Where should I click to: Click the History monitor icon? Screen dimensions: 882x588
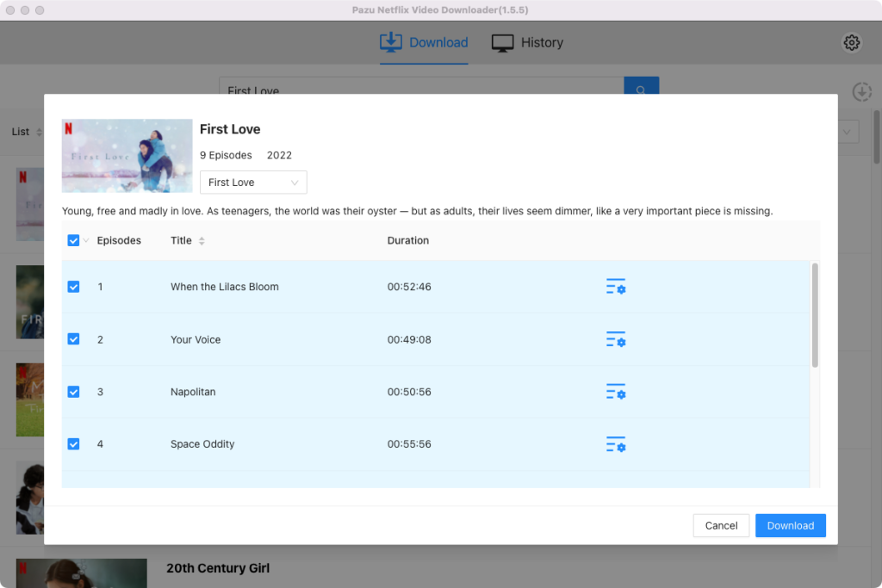(502, 43)
